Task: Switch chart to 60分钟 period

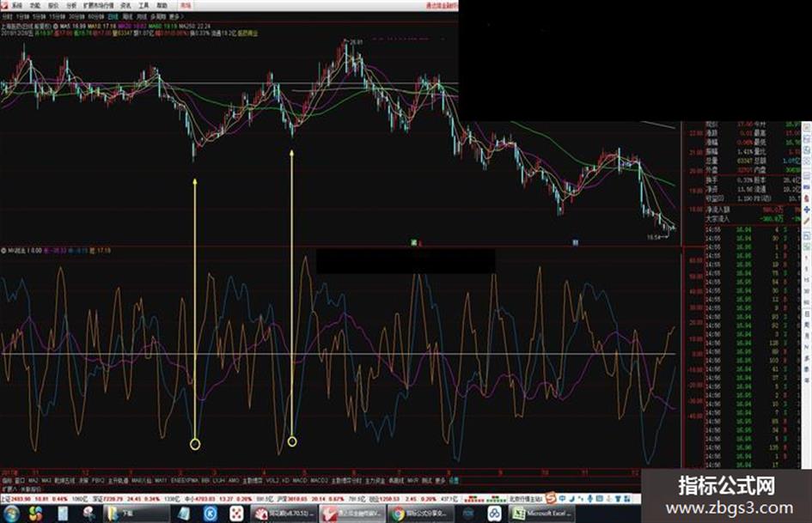Action: pos(96,17)
